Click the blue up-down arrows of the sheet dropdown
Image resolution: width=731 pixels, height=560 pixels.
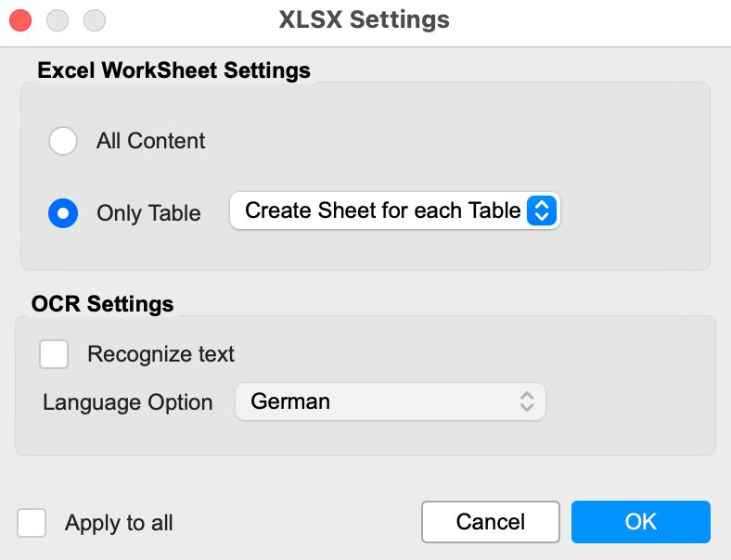click(x=541, y=210)
